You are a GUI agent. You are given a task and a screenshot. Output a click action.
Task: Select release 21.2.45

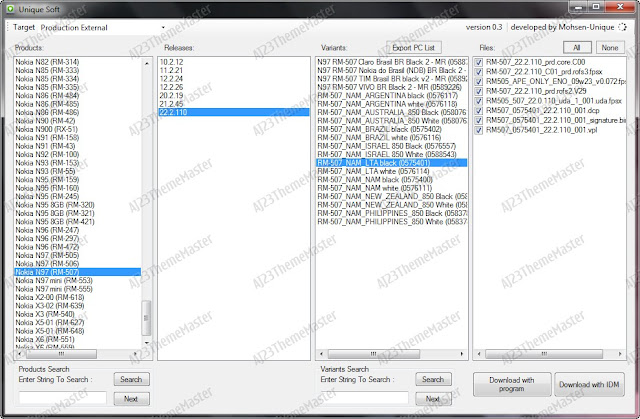[233, 104]
